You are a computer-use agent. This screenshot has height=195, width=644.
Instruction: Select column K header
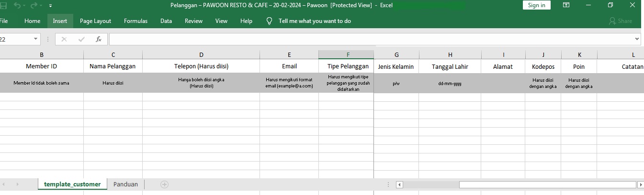tap(579, 55)
